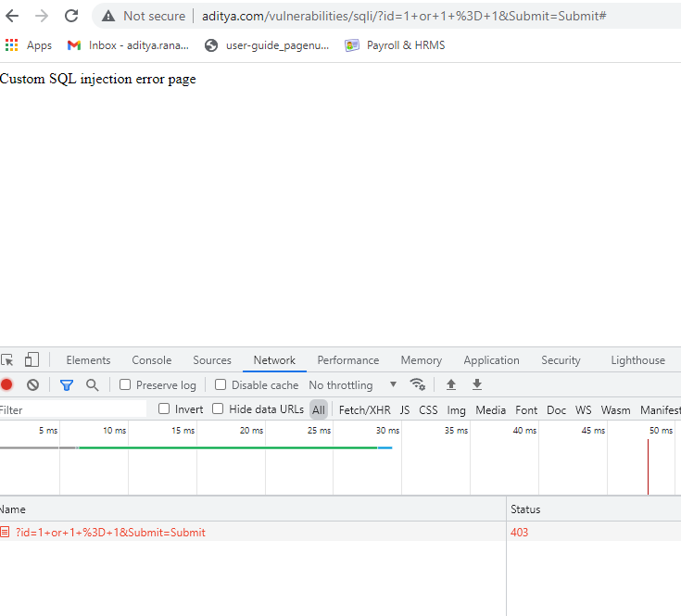Open the Payroll & HRMS bookmark
681x616 pixels.
point(395,45)
